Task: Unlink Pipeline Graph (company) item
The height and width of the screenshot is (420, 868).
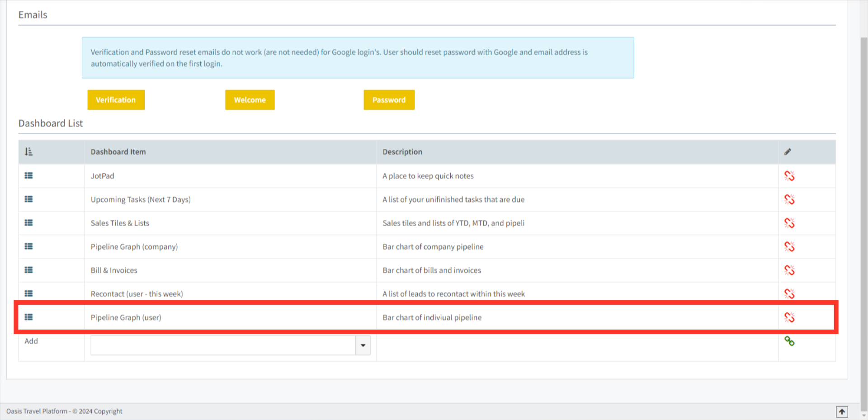Action: pos(790,246)
